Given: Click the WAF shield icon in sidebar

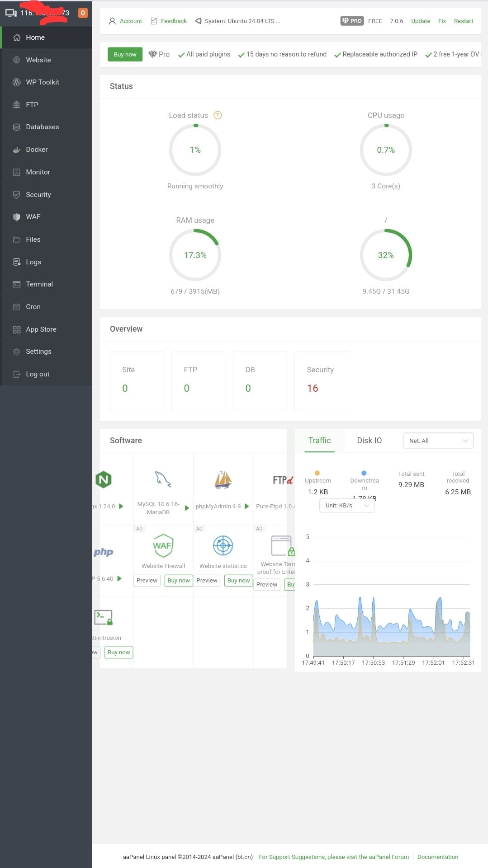Looking at the screenshot, I should click(17, 217).
